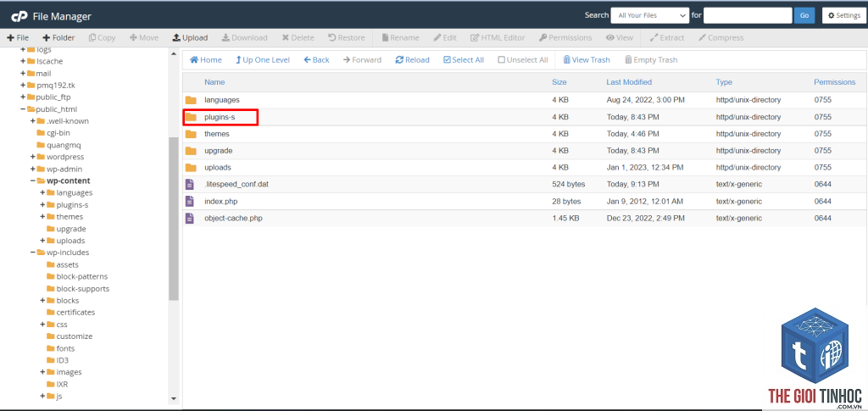Expand the wordpress tree node

pyautogui.click(x=33, y=157)
